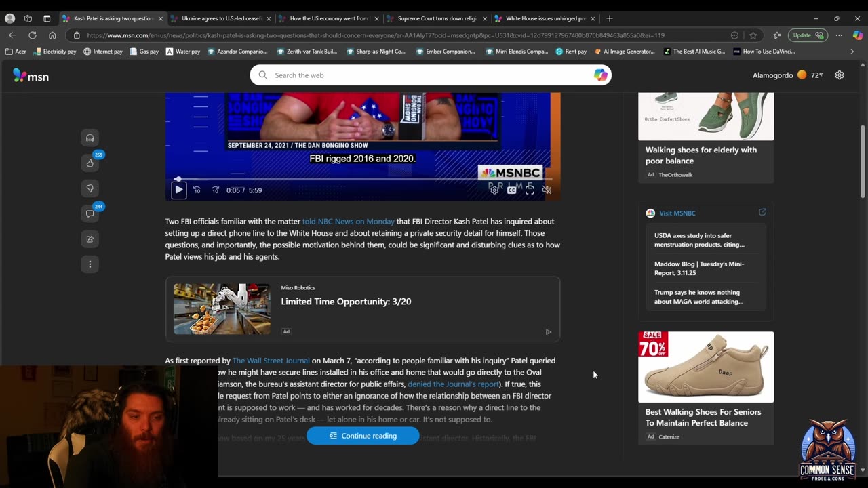Screen dimensions: 868x488
Task: Open The Wall Street Journal link
Action: coord(271,361)
